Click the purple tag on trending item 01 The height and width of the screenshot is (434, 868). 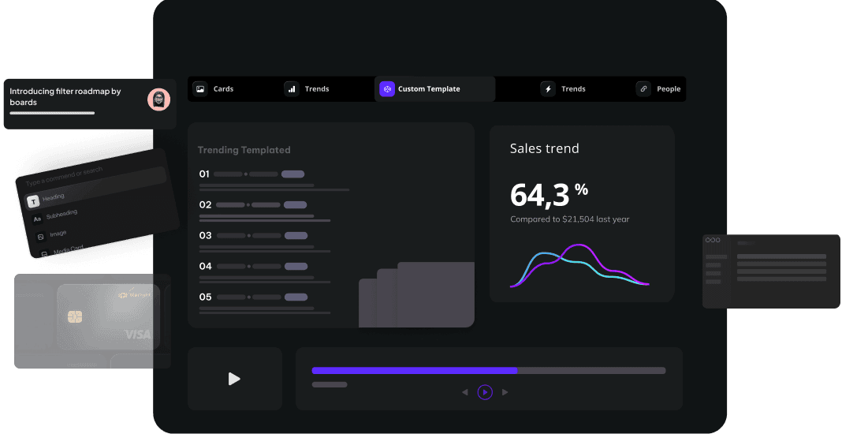[292, 174]
